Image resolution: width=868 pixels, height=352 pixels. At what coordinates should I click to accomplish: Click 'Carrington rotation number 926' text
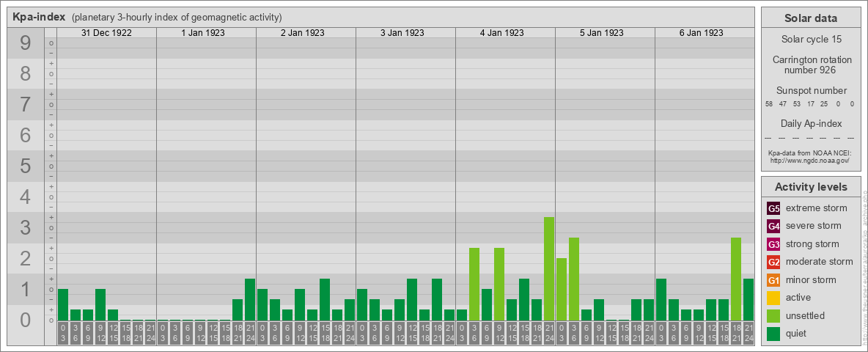coord(811,65)
